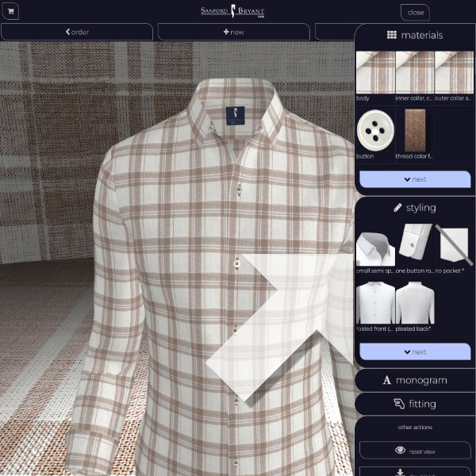Screen dimensions: 476x476
Task: Choose the folded front placket style
Action: [374, 303]
